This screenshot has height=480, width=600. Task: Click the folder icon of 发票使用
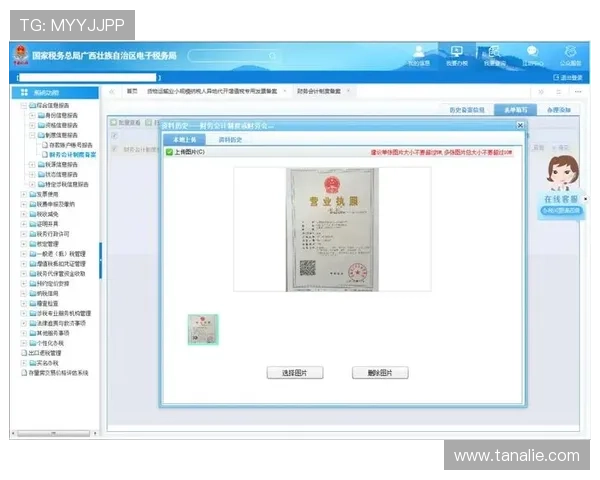point(33,194)
